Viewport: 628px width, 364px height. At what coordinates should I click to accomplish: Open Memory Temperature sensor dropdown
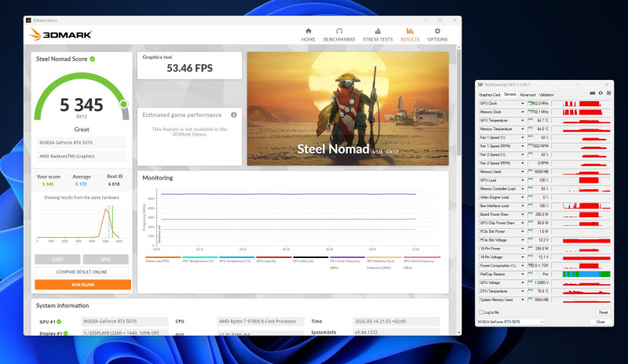[522, 129]
